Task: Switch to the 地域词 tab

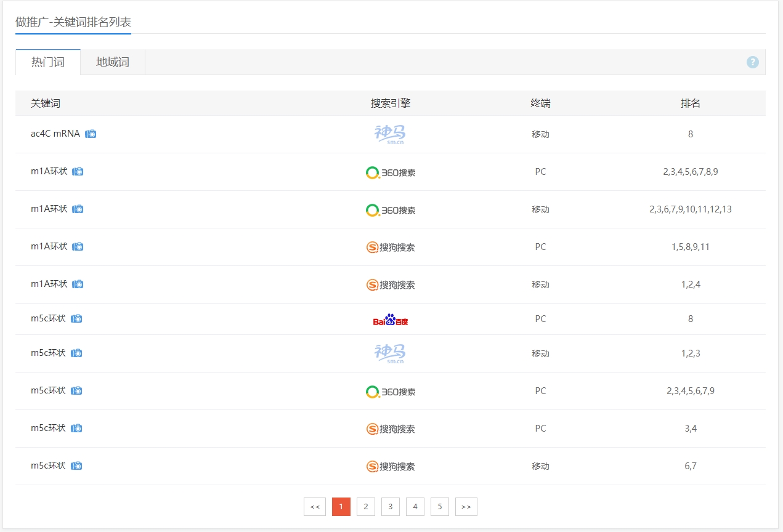Action: click(113, 62)
